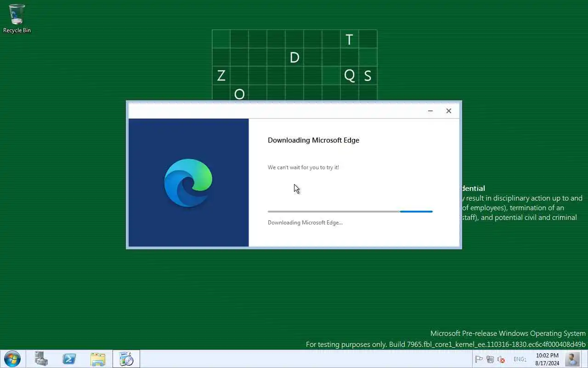Click the letter S in the grid
The width and height of the screenshot is (588, 368).
click(x=367, y=76)
